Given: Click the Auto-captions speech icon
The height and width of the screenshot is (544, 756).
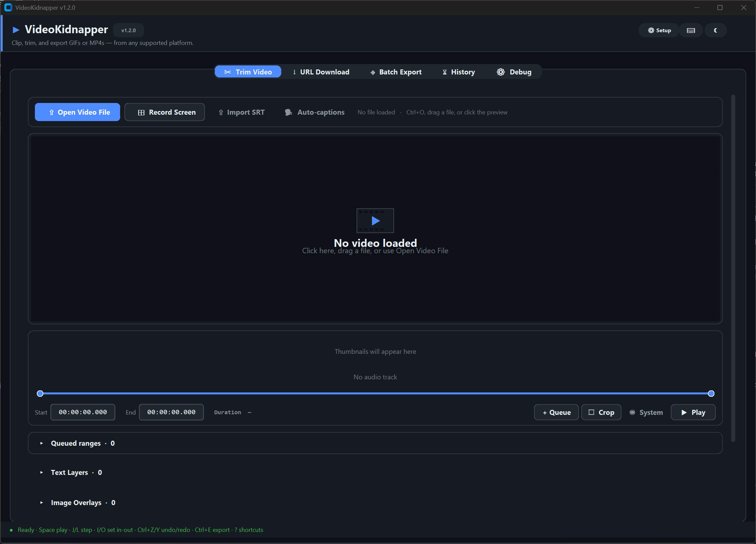Looking at the screenshot, I should (288, 112).
